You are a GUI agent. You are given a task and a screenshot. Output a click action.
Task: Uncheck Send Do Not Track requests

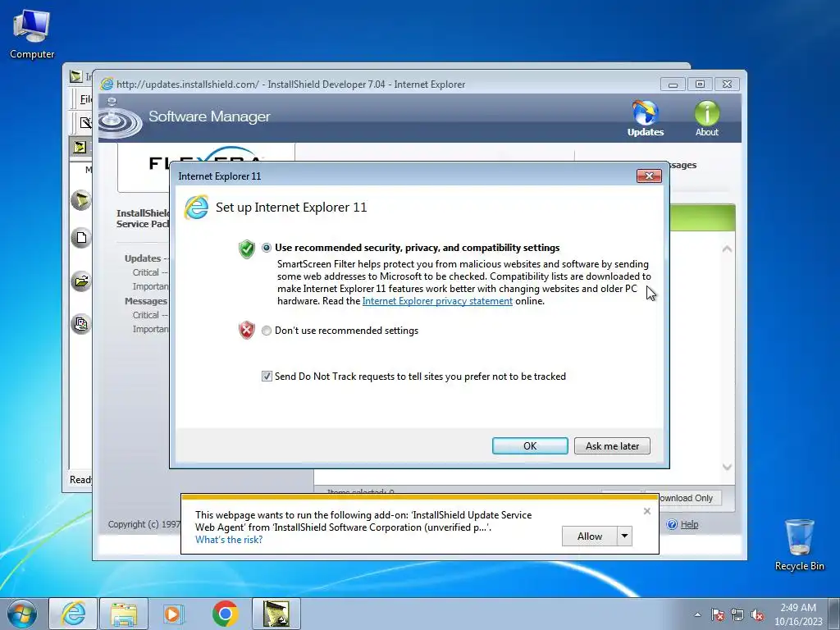pos(267,376)
